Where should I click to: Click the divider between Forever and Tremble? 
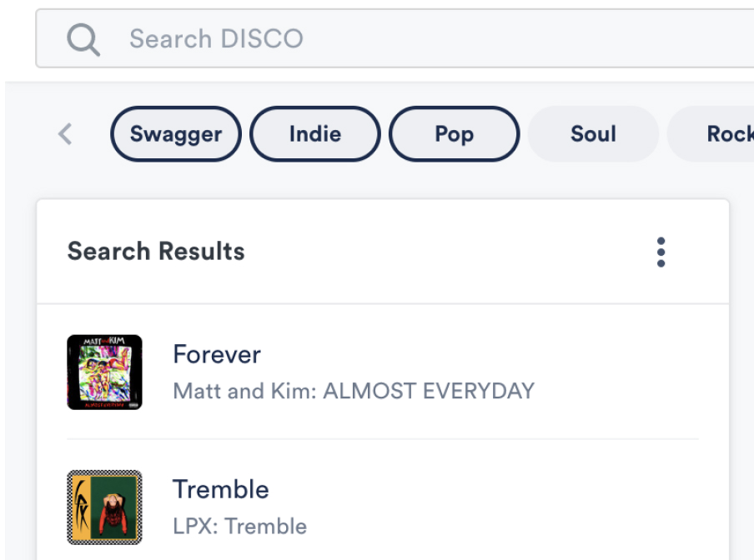pos(383,439)
